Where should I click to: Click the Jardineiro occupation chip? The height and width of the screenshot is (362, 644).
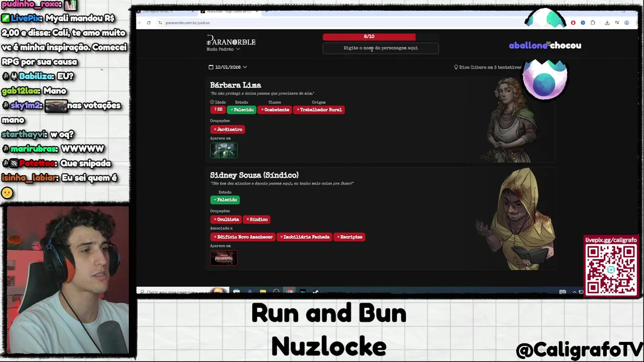228,129
